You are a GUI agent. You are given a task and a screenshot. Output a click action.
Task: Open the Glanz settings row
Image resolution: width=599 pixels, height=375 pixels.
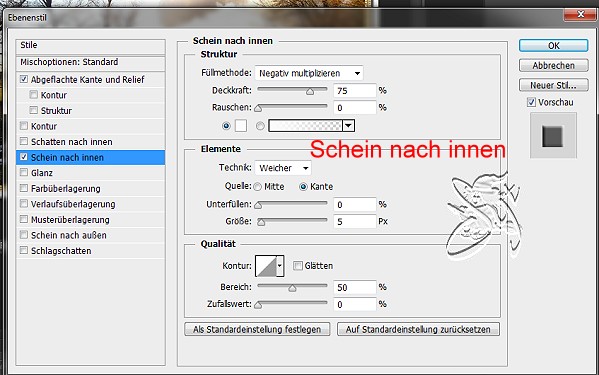coord(91,173)
